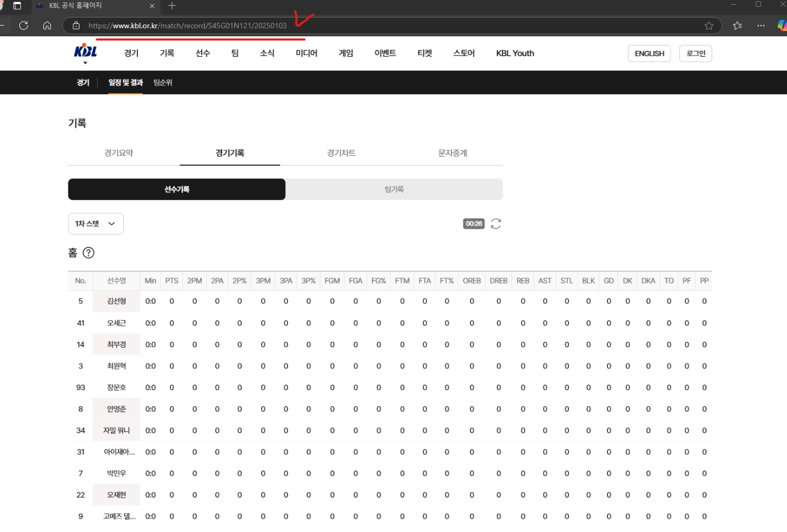Switch to the 팀기록 toggle
This screenshot has width=787, height=532.
pyautogui.click(x=394, y=189)
